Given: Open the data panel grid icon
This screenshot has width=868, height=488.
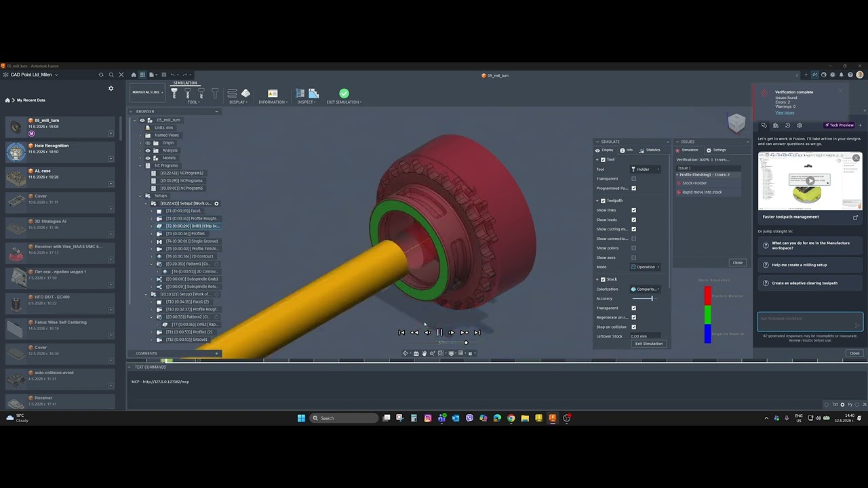Looking at the screenshot, I should (x=142, y=75).
